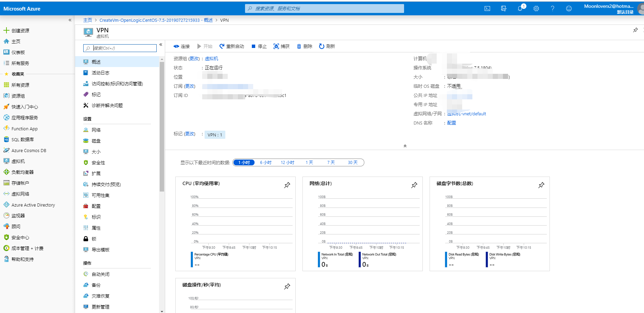Click 连接 connect toolbar button
This screenshot has width=644, height=313.
pyautogui.click(x=181, y=46)
